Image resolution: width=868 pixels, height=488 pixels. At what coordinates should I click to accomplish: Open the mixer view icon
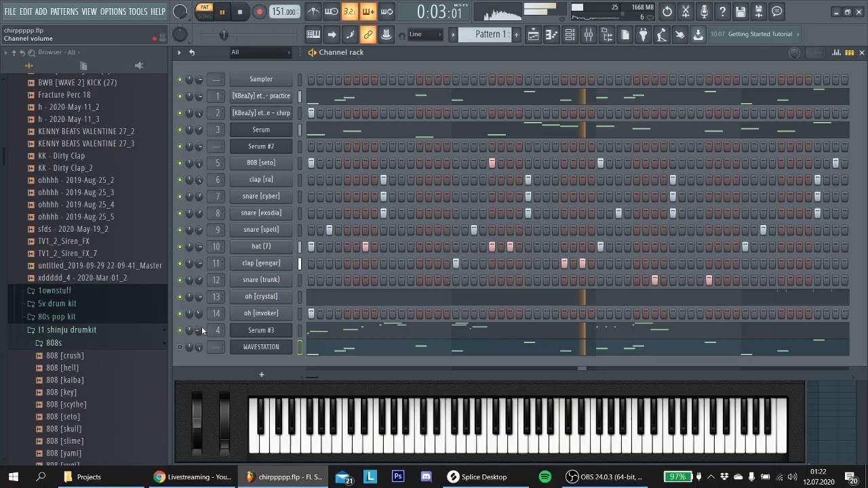[589, 35]
